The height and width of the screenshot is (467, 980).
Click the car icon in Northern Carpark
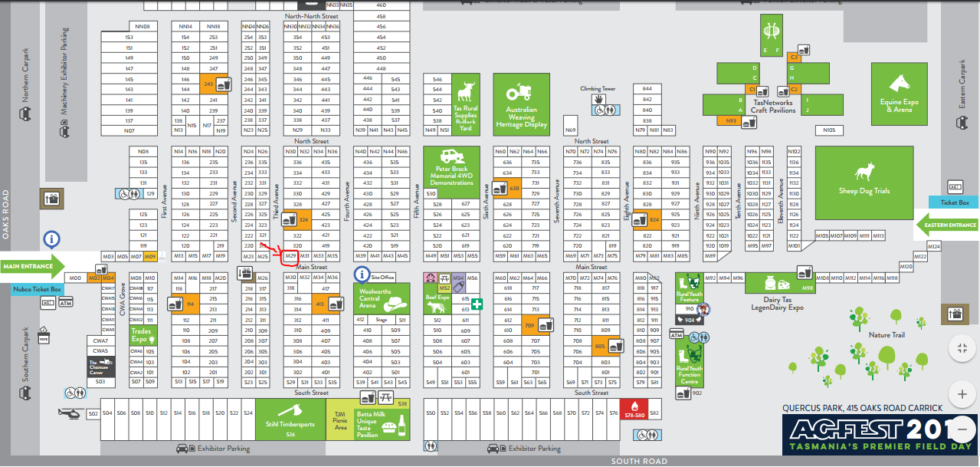pyautogui.click(x=25, y=113)
